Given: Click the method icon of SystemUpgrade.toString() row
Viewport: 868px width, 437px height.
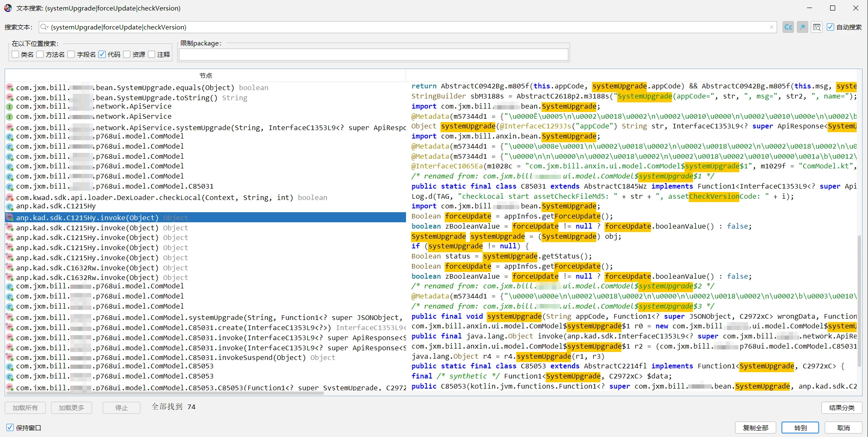Looking at the screenshot, I should pyautogui.click(x=10, y=98).
